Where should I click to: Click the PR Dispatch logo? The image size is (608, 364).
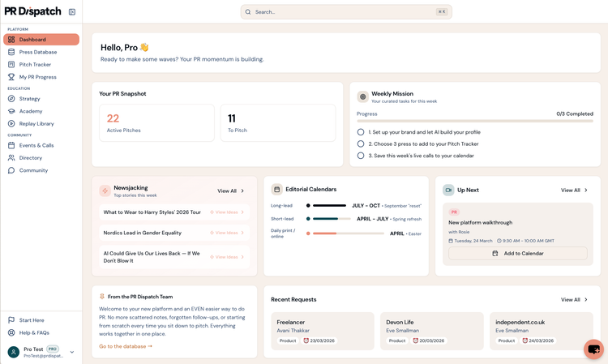click(32, 11)
